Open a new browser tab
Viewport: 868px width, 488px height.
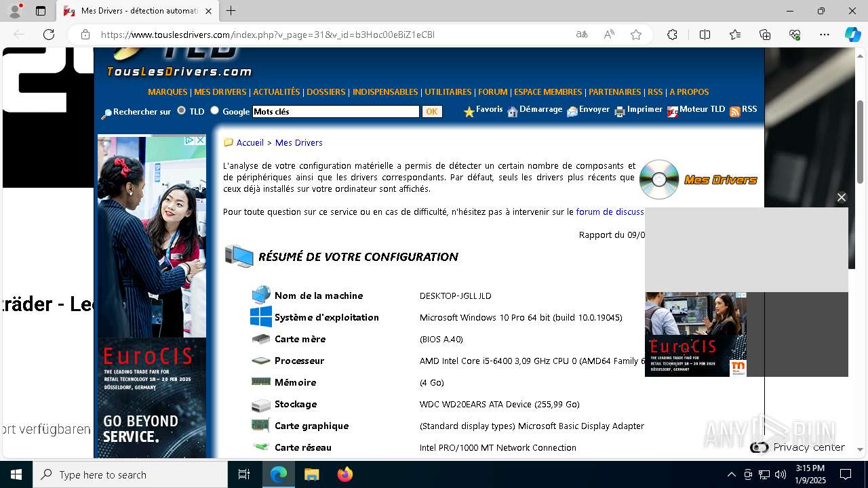pos(231,11)
